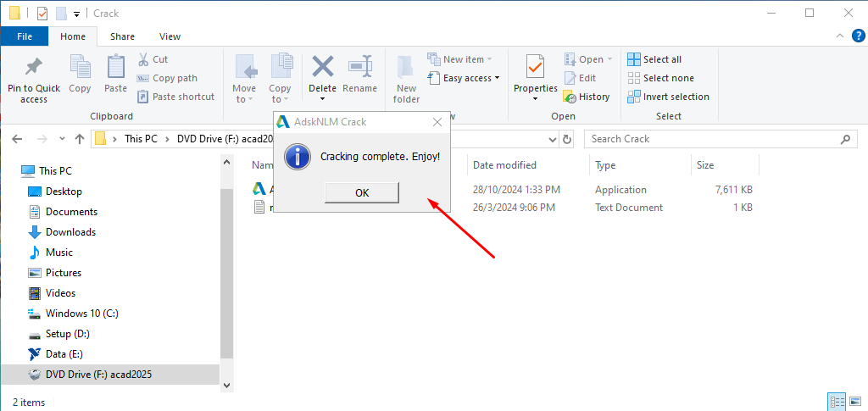The width and height of the screenshot is (868, 411).
Task: Click the navigation pane scroll up arrow
Action: click(x=226, y=163)
